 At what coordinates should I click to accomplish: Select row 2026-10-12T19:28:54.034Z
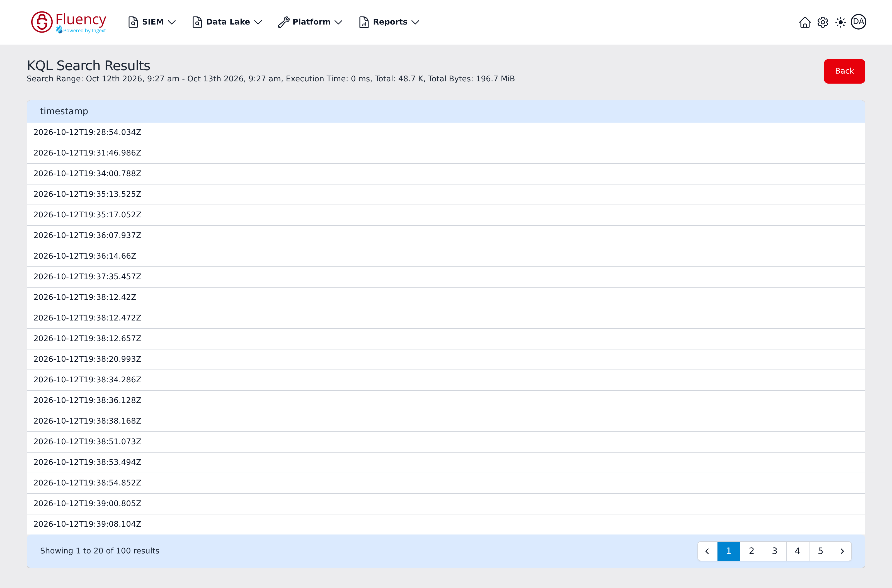[x=446, y=132]
